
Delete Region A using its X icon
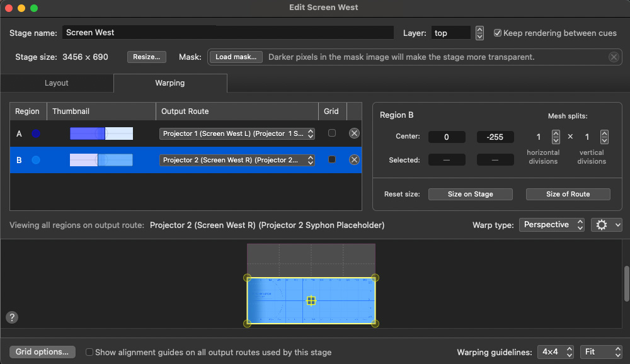354,133
